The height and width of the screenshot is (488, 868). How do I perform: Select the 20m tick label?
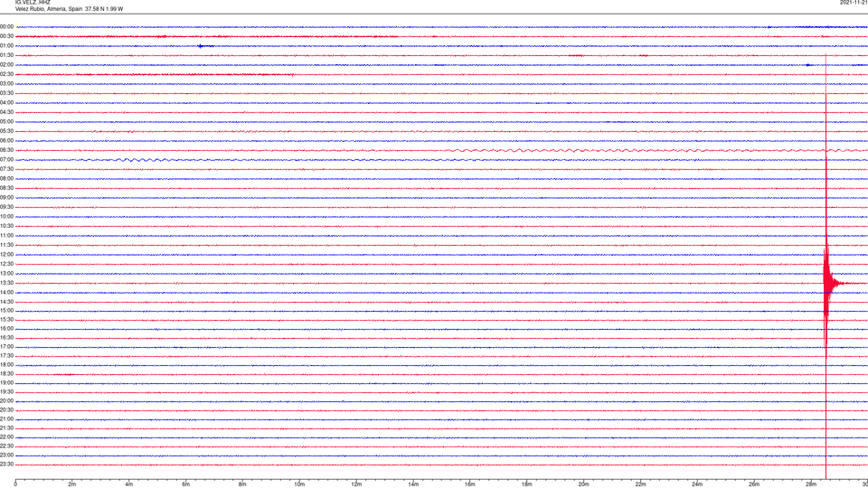point(583,484)
